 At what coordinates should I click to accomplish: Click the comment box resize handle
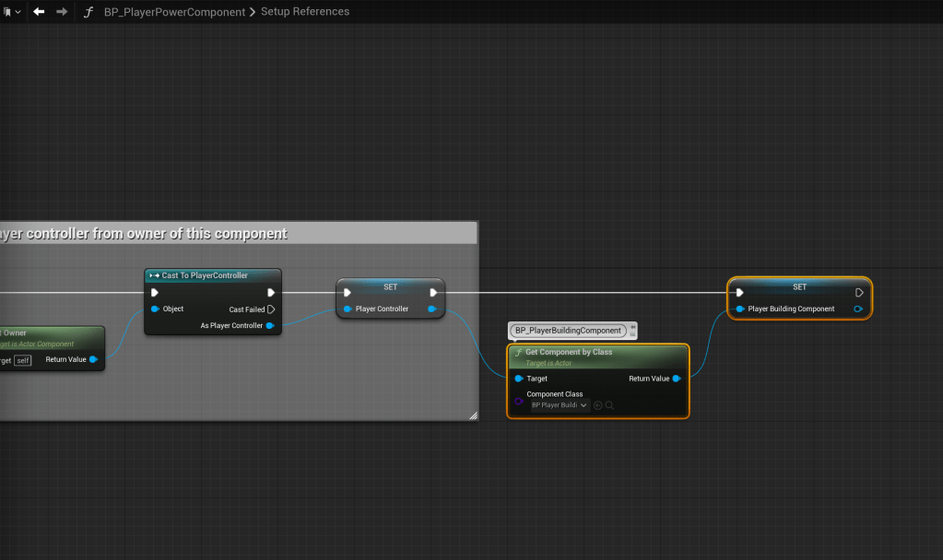(x=473, y=415)
